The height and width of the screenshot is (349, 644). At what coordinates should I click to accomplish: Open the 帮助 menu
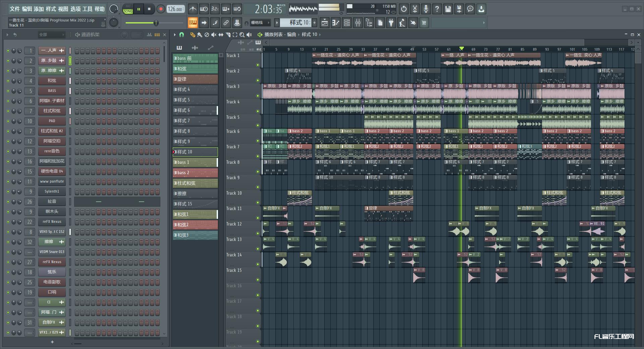pyautogui.click(x=99, y=9)
